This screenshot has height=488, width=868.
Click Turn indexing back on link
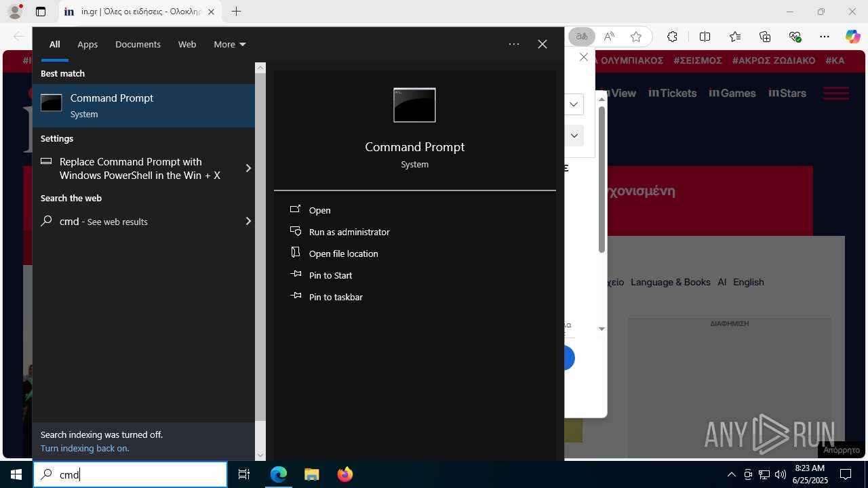[85, 448]
